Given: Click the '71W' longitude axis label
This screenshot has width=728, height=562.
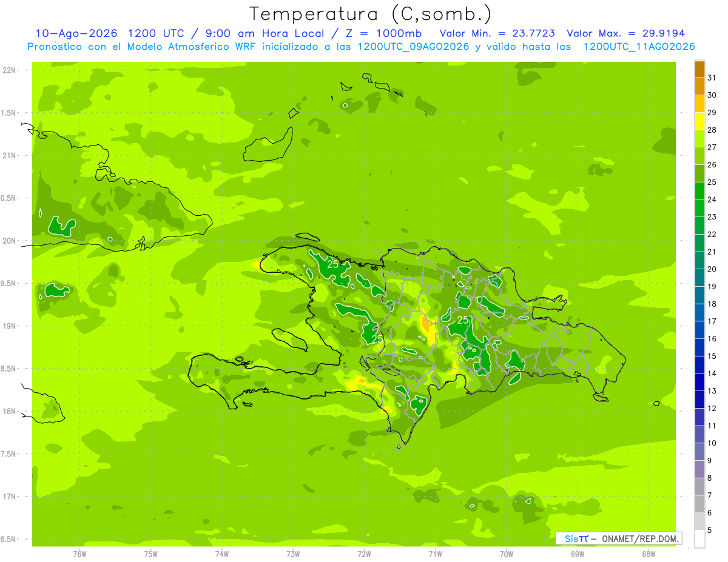Looking at the screenshot, I should [435, 554].
